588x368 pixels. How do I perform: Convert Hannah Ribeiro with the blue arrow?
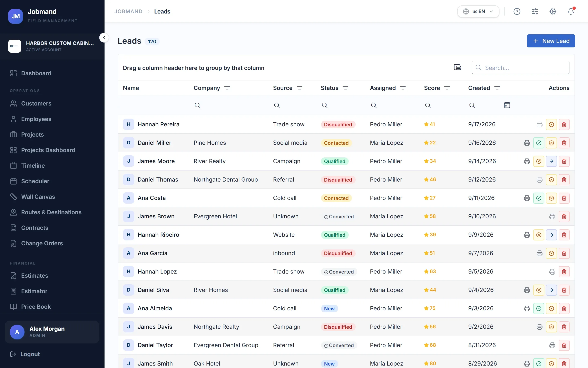click(551, 235)
